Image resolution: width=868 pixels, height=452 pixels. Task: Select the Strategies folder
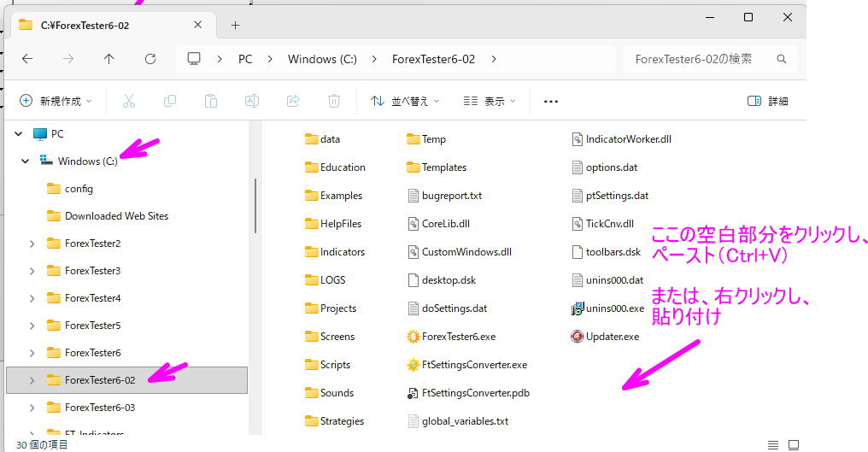coord(334,421)
